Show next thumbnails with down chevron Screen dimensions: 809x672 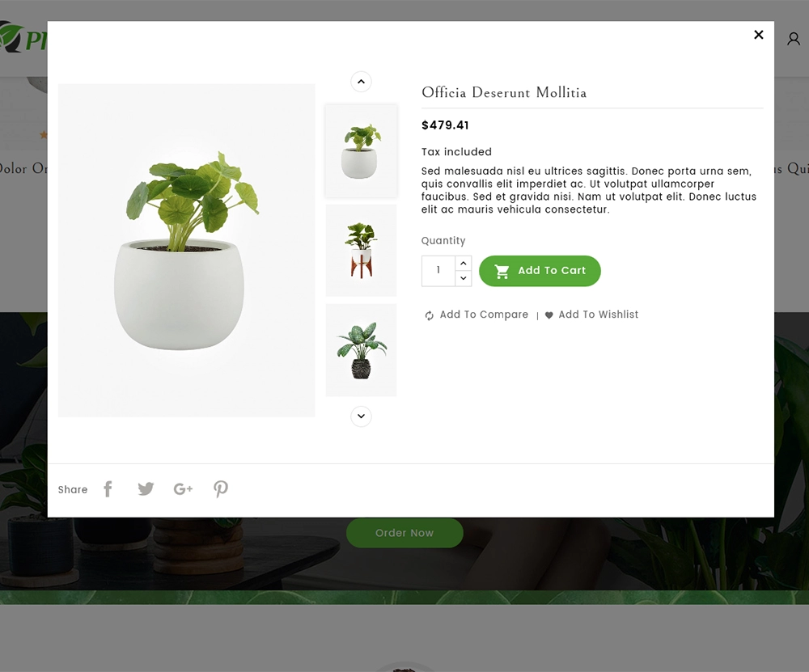361,416
